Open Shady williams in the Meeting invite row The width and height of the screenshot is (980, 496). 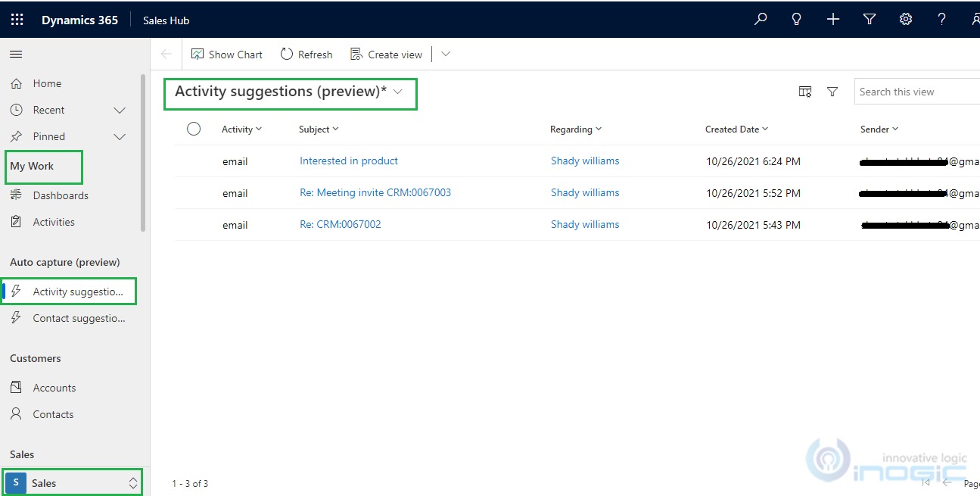[x=585, y=192]
